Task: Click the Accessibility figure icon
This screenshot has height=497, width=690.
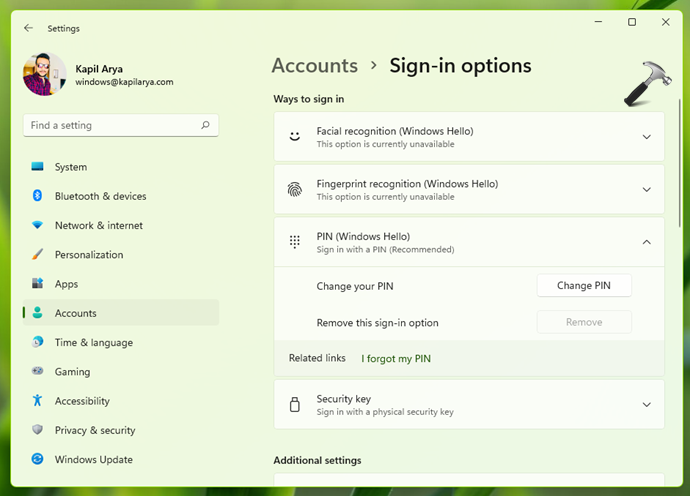Action: pos(38,400)
